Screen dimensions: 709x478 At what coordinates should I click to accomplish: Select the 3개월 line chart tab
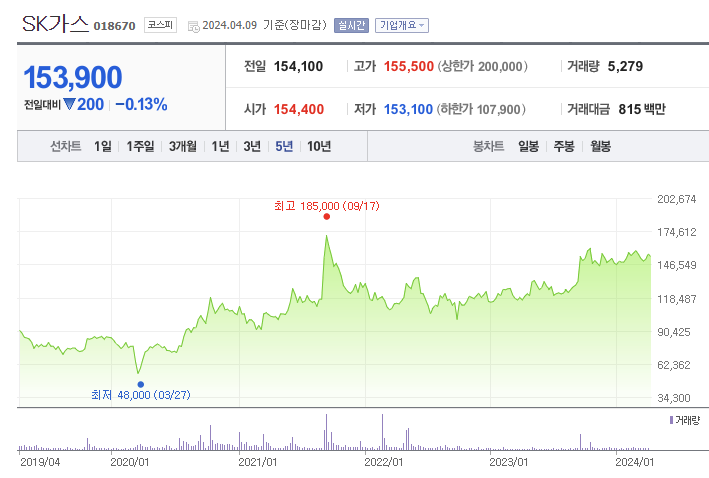pyautogui.click(x=183, y=146)
